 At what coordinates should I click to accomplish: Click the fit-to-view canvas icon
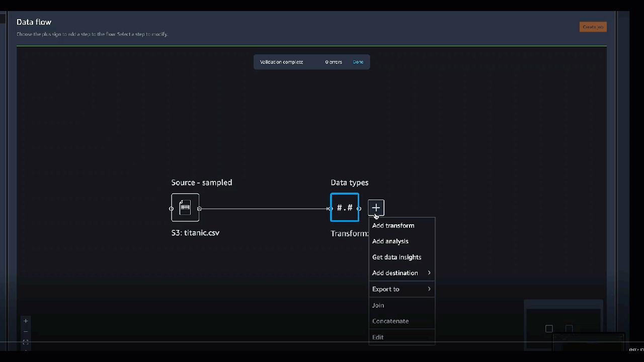[26, 342]
